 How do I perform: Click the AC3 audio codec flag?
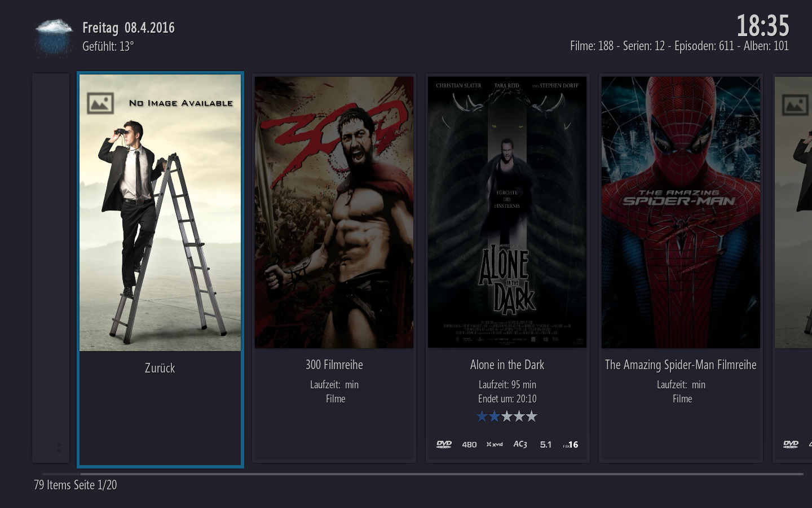(520, 444)
